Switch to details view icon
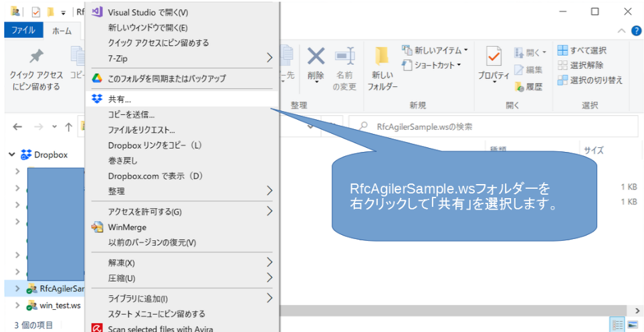Viewport: 644px width, 332px height. coord(617,325)
